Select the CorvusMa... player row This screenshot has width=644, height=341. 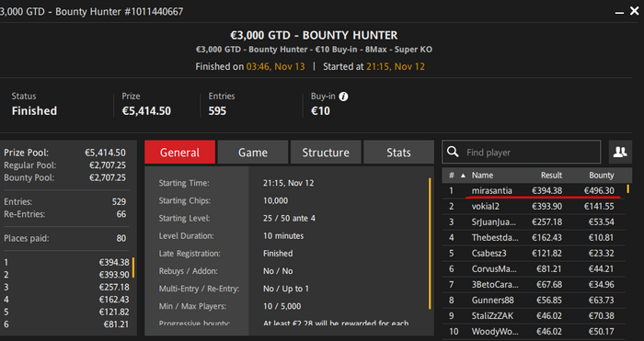534,268
